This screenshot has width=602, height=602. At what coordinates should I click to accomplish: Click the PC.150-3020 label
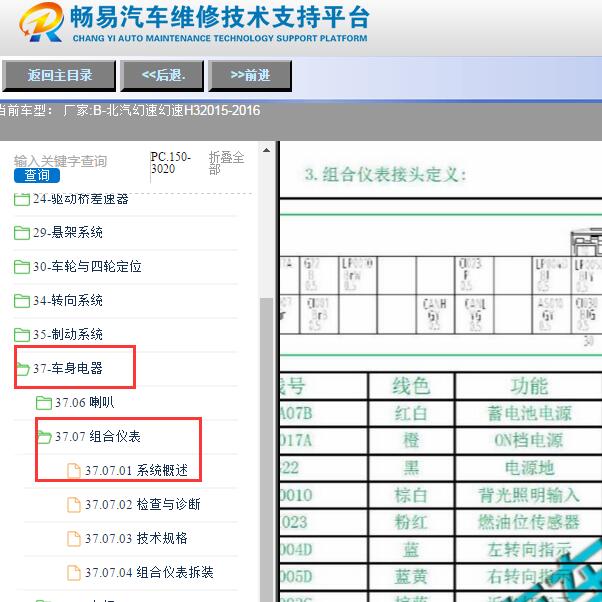point(170,163)
